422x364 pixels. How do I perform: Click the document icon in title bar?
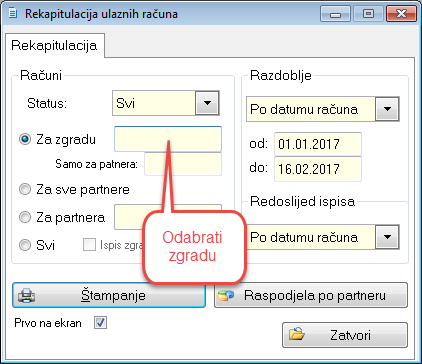(x=13, y=13)
